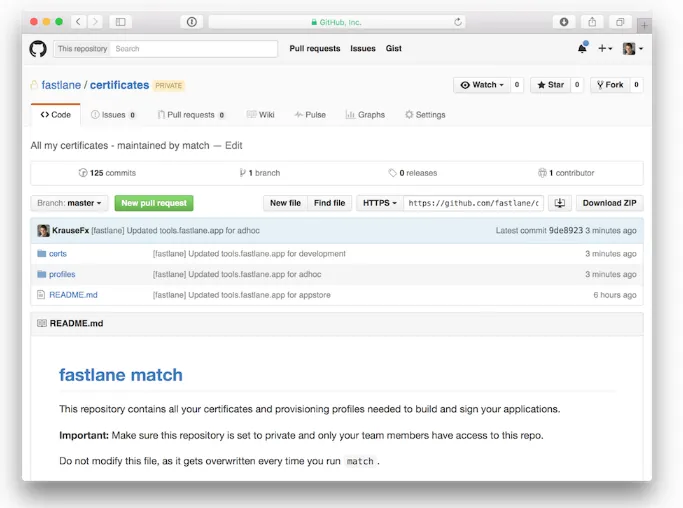Open the certs folder
The width and height of the screenshot is (683, 508).
[x=58, y=254]
